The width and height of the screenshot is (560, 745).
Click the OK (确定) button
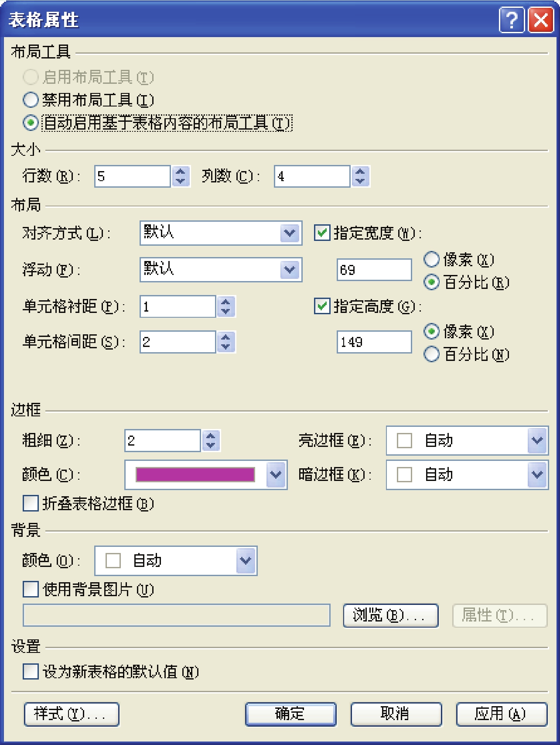point(290,714)
